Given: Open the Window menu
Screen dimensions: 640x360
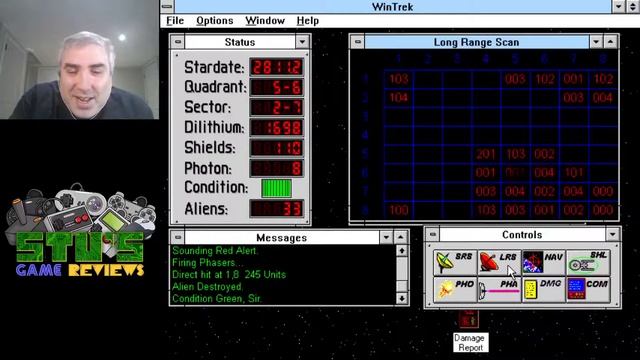Looking at the screenshot, I should pyautogui.click(x=265, y=20).
